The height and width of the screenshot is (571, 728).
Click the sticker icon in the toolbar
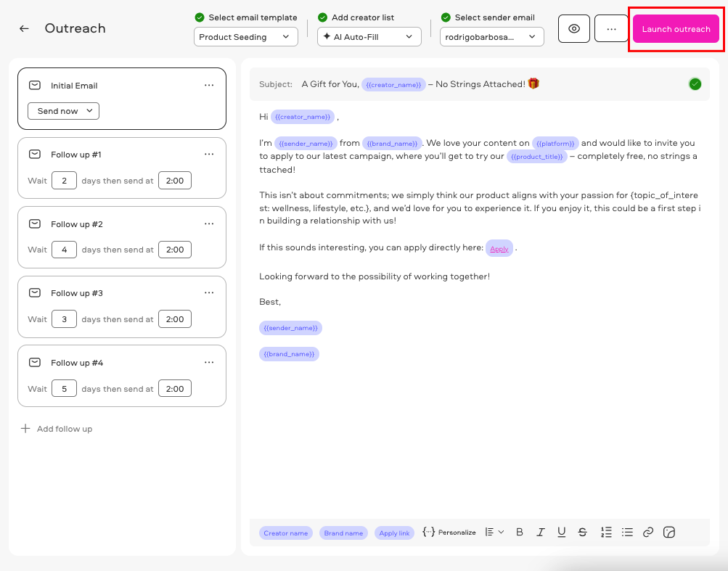(x=669, y=532)
